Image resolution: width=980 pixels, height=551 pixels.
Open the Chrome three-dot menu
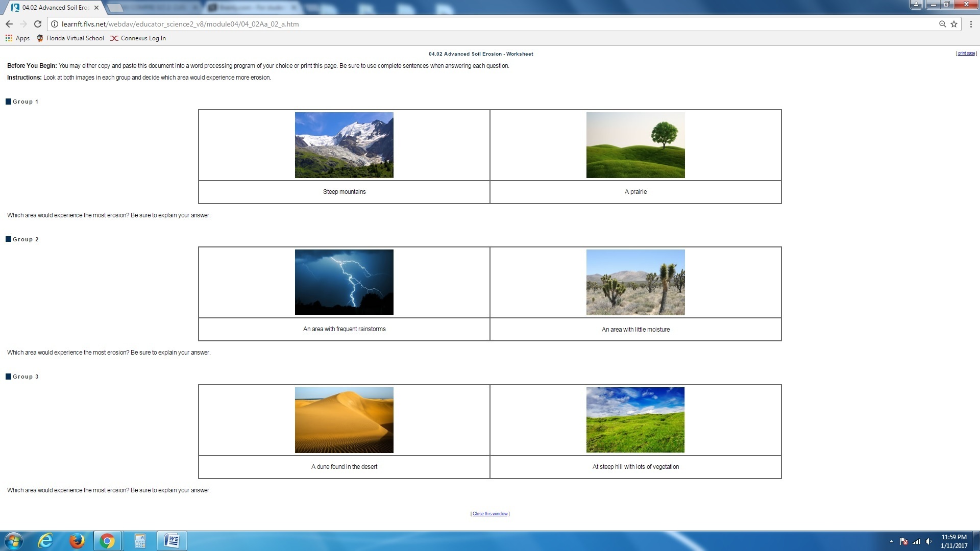(971, 24)
